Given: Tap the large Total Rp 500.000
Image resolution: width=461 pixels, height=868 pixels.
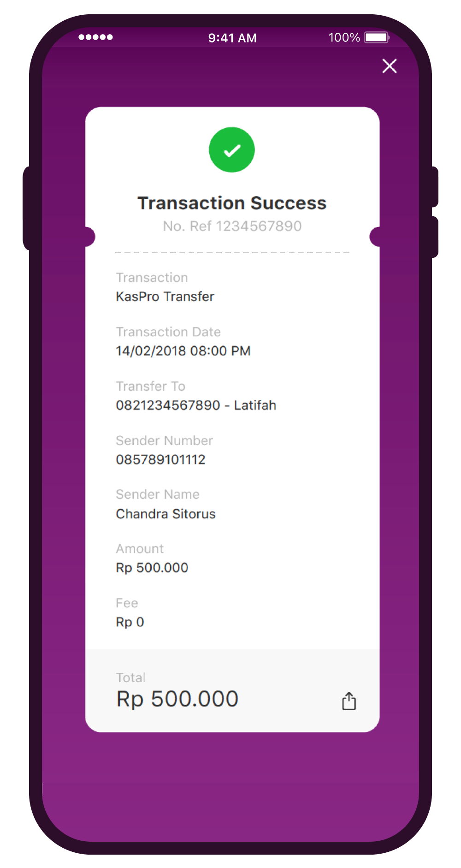Looking at the screenshot, I should pyautogui.click(x=177, y=699).
